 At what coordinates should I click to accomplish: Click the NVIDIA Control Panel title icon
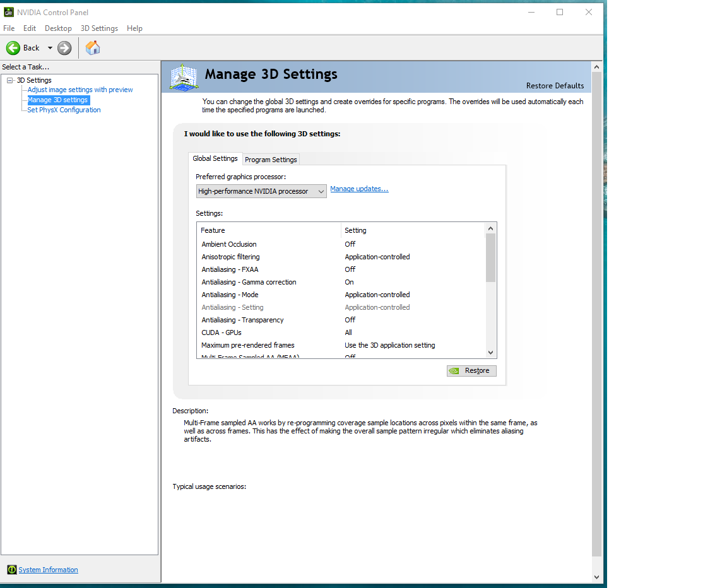click(x=8, y=12)
